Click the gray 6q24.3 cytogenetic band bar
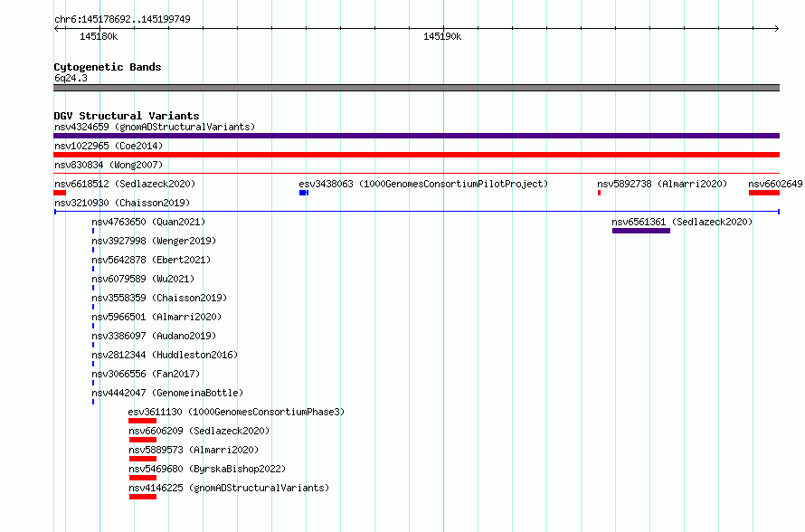The width and height of the screenshot is (805, 532). tap(416, 88)
